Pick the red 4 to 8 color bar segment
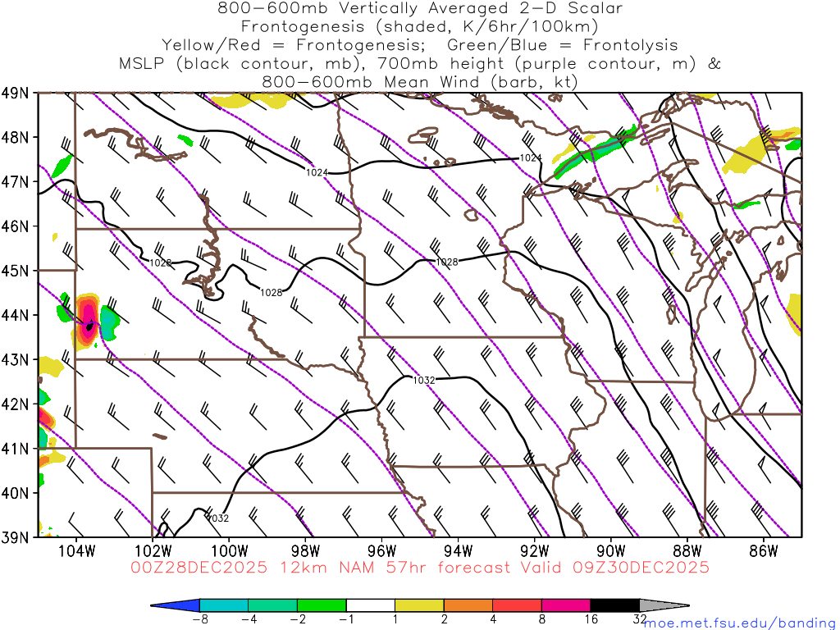This screenshot has height=630, width=840. pos(517,605)
